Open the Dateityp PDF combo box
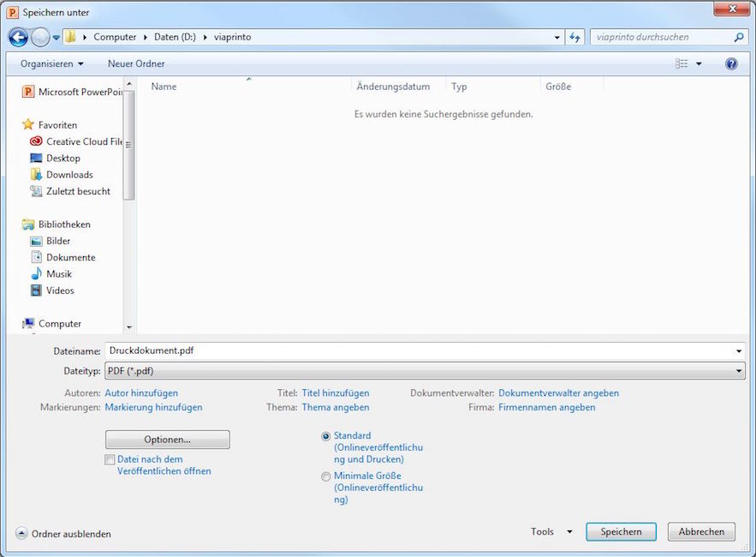Image resolution: width=756 pixels, height=557 pixels. [x=425, y=371]
